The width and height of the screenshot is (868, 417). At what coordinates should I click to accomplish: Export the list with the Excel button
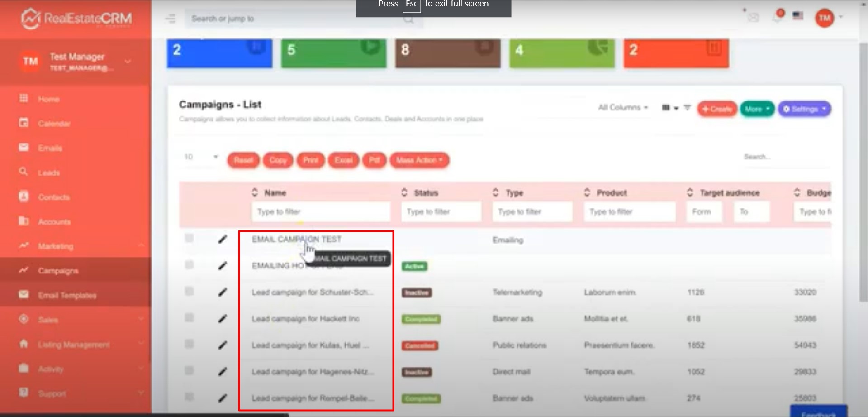pos(343,160)
